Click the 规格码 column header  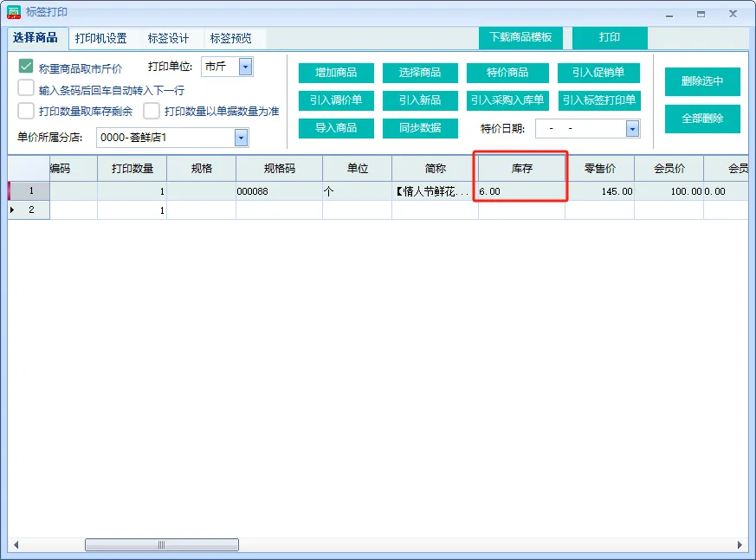point(279,169)
